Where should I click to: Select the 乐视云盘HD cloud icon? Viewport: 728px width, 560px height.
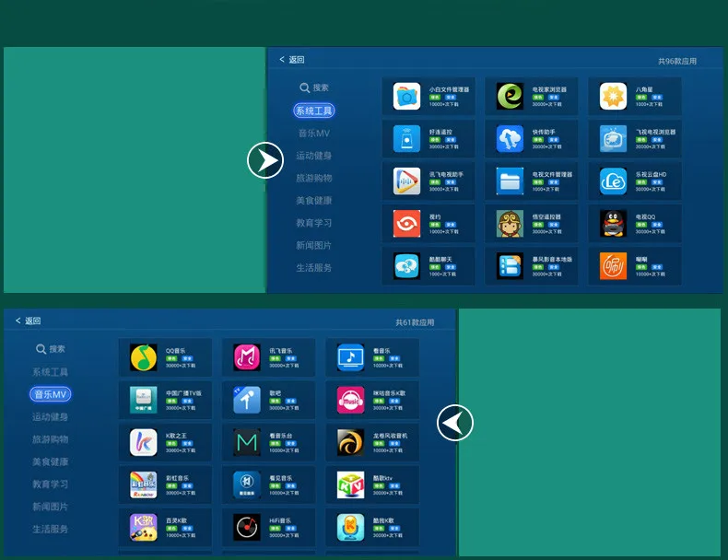coord(613,181)
